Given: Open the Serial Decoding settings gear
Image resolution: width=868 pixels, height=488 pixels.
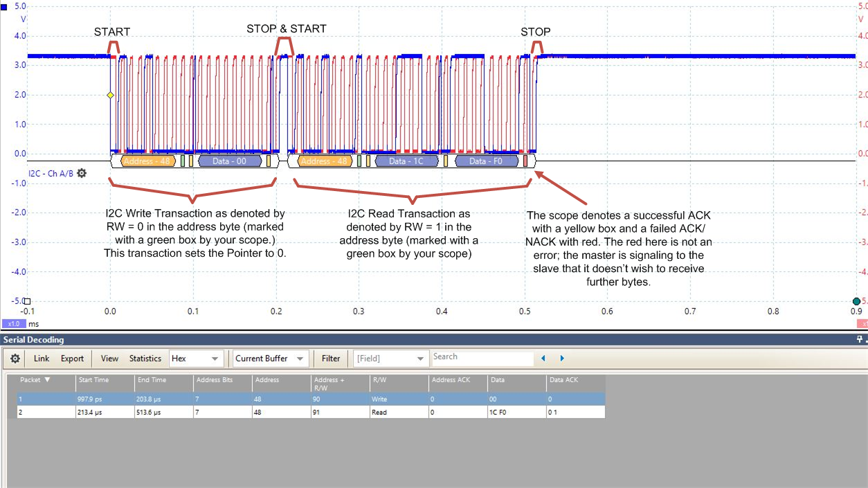Looking at the screenshot, I should tap(14, 359).
